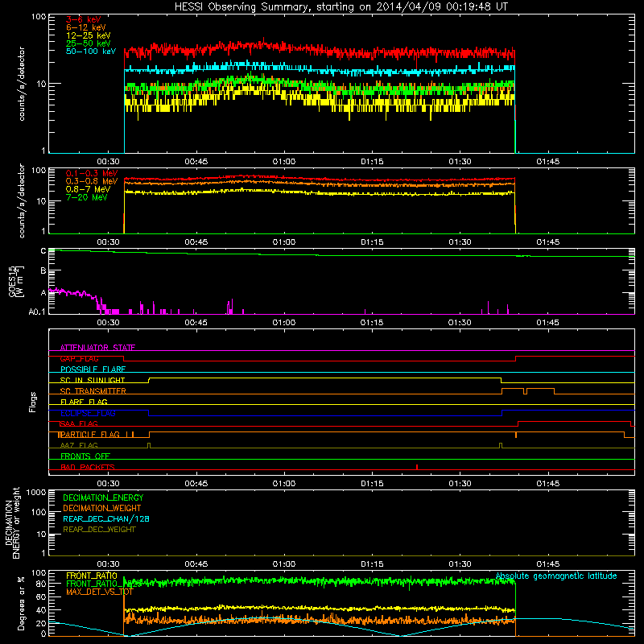
Task: Click the vertical "Flags" axis title
Action: 33,402
